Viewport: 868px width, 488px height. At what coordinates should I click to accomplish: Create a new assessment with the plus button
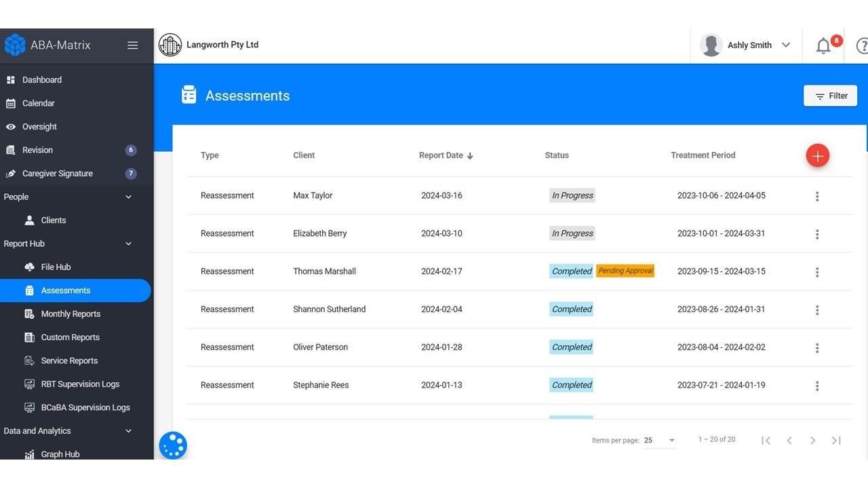click(x=817, y=155)
